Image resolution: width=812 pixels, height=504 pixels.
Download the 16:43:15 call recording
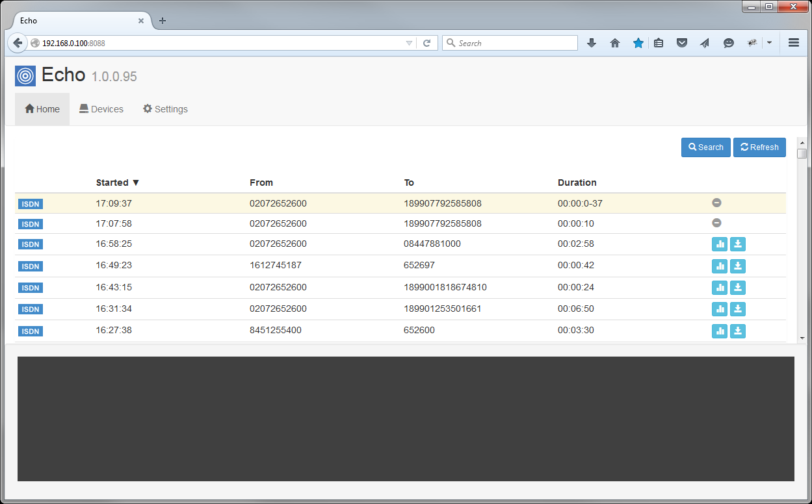[x=738, y=288]
